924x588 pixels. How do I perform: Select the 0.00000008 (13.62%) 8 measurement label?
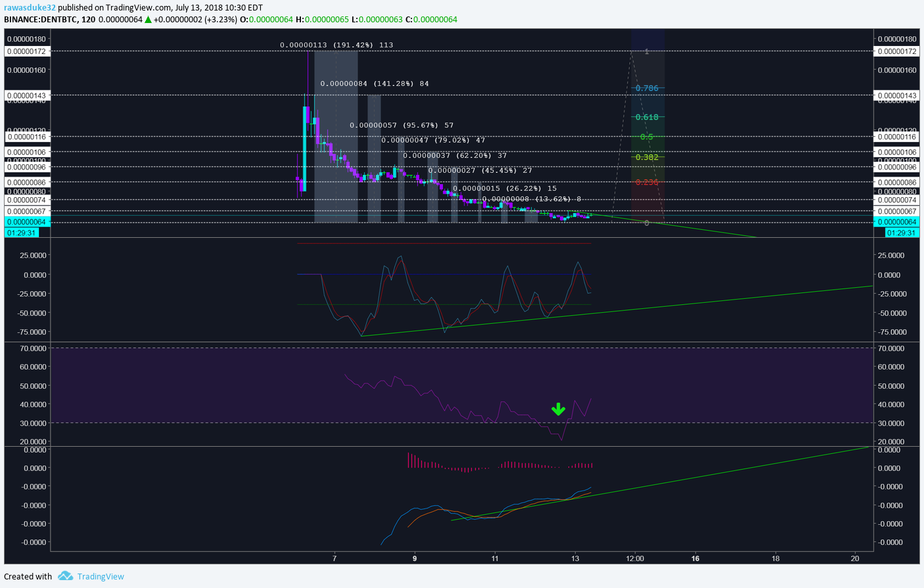[532, 198]
